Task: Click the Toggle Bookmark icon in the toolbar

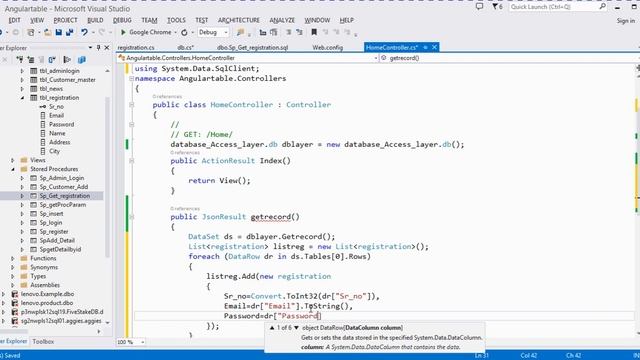Action: point(314,32)
